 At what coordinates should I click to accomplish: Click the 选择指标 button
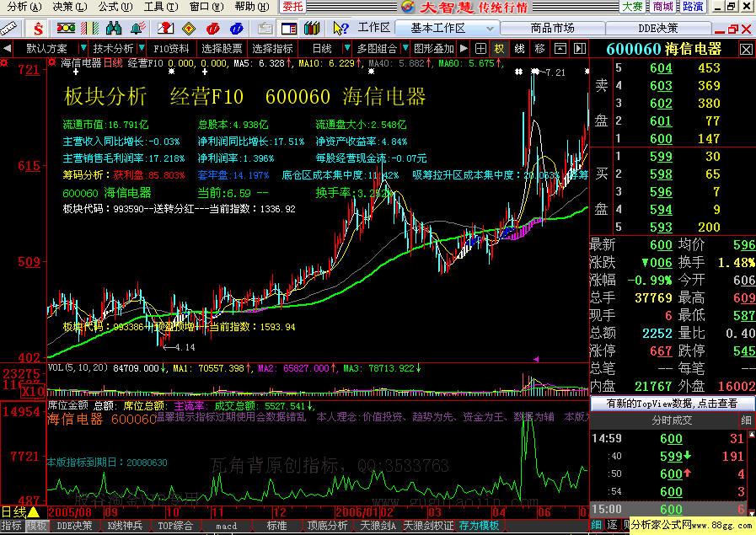(272, 48)
